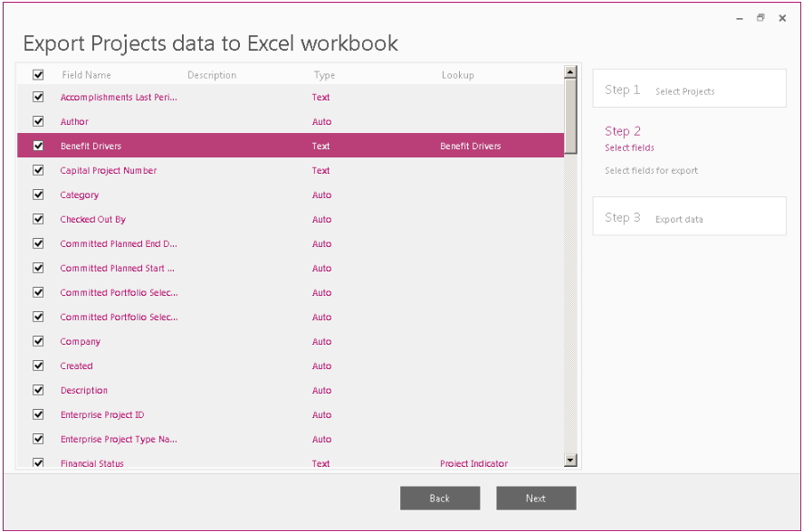Click the field list scrollbar up arrow
Viewport: 803px width, 532px height.
click(x=570, y=71)
